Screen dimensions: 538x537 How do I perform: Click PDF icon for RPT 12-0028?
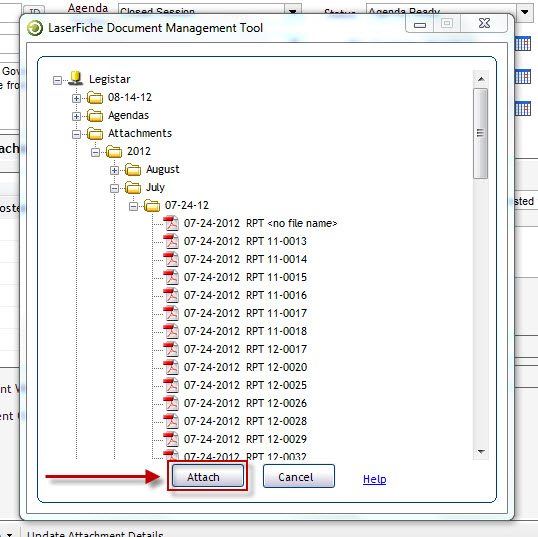pos(171,421)
